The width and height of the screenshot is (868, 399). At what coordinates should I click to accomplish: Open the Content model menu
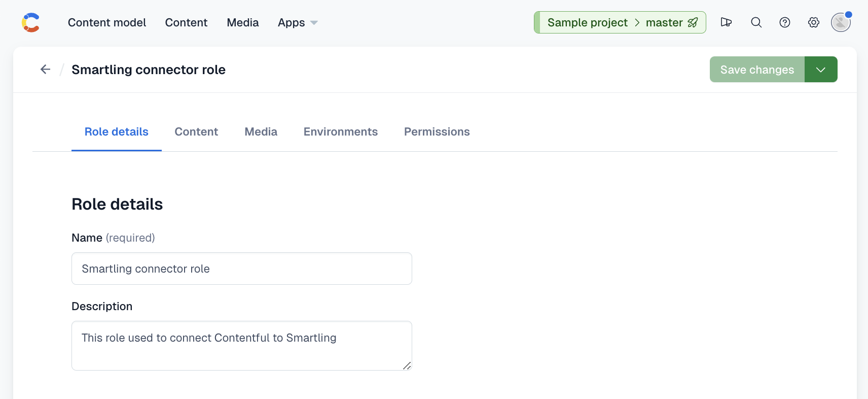[x=107, y=22]
